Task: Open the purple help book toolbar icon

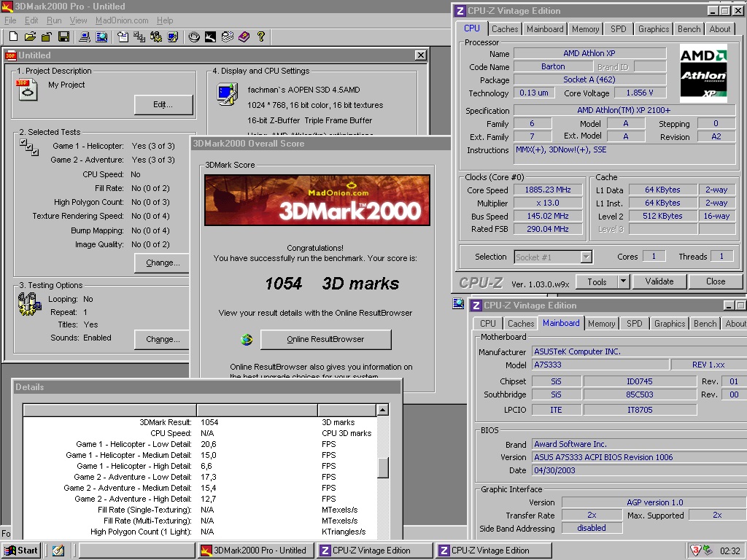Action: [244, 36]
